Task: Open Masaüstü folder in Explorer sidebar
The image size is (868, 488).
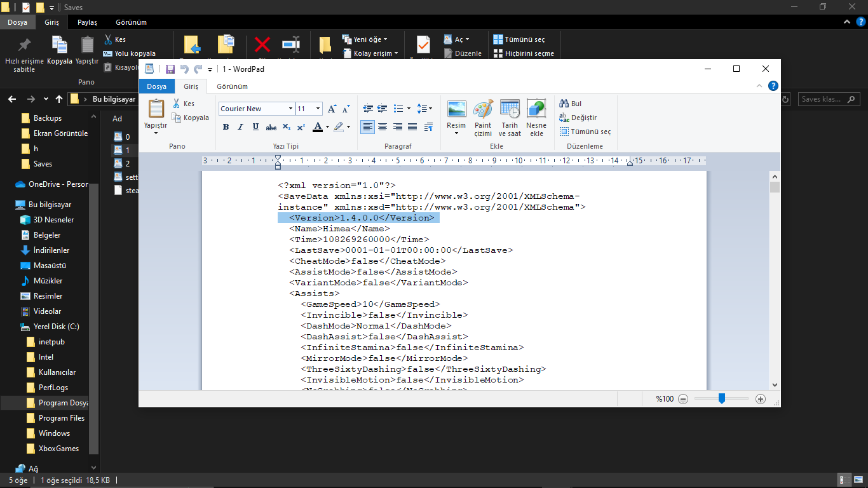Action: click(50, 266)
